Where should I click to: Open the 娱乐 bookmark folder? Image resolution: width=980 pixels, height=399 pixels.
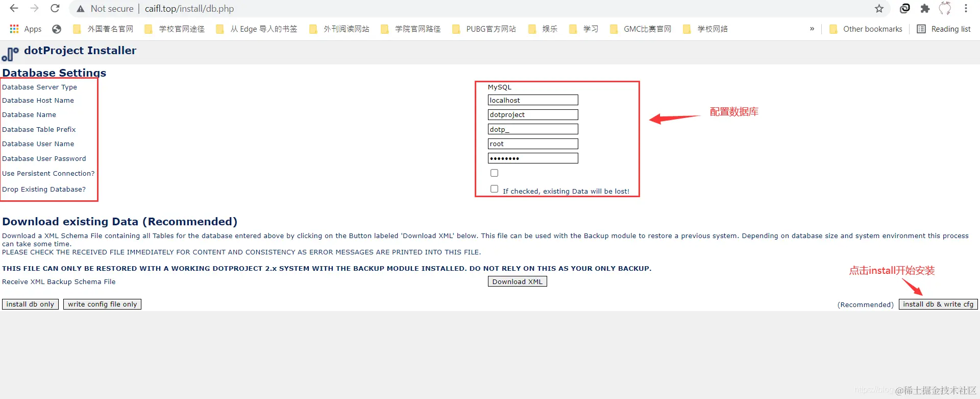(x=543, y=29)
